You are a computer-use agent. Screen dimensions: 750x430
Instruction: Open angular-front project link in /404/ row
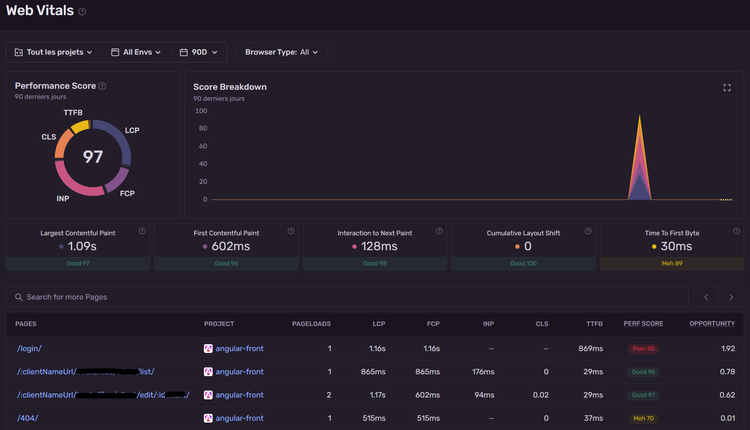(x=239, y=418)
